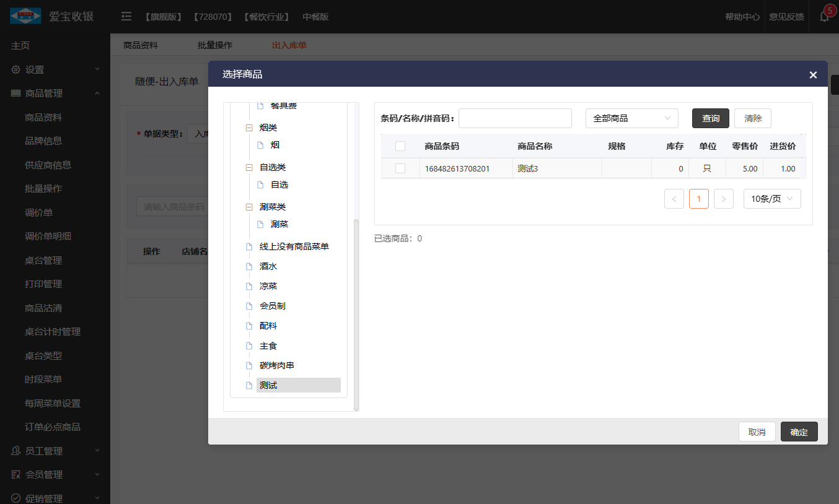Switch to the 批量操作 tab

click(x=215, y=45)
